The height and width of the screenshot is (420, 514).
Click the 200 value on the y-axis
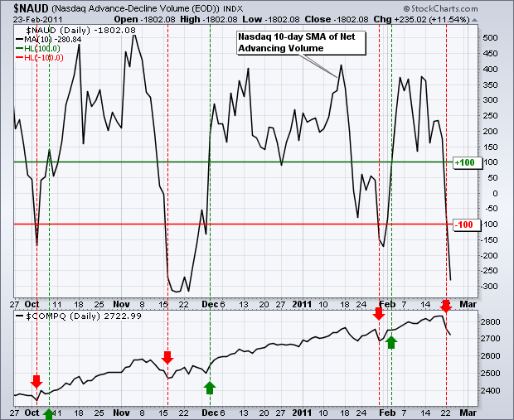pyautogui.click(x=490, y=132)
